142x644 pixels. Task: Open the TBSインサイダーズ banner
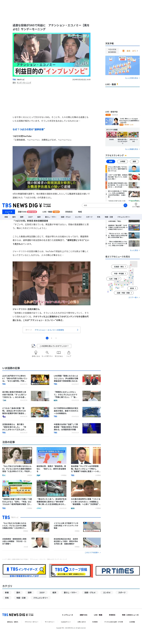[24, 571]
